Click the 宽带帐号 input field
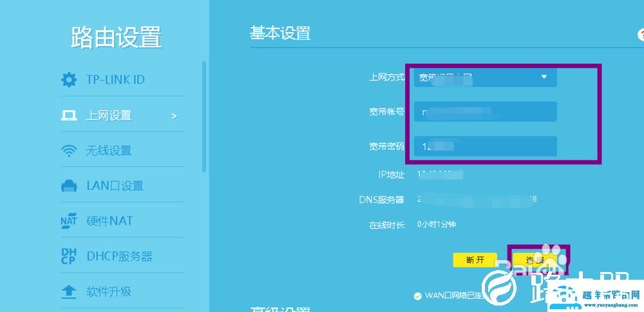Viewport: 644px width, 312px height. tap(486, 112)
